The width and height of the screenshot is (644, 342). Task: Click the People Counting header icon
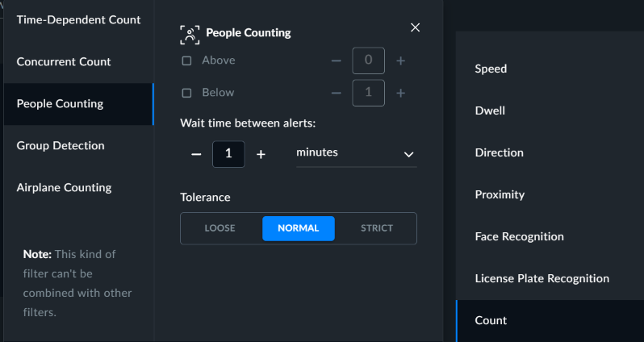click(x=190, y=35)
